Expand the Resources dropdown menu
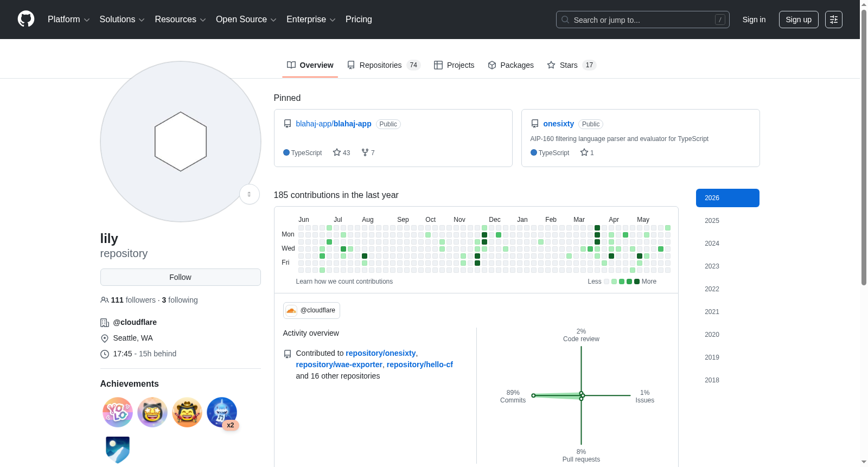This screenshot has width=868, height=467. [x=180, y=20]
